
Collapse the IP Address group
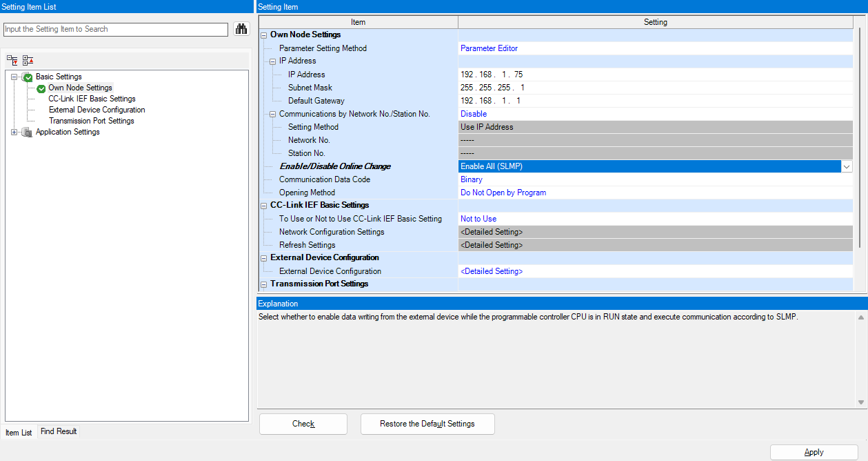pos(272,61)
